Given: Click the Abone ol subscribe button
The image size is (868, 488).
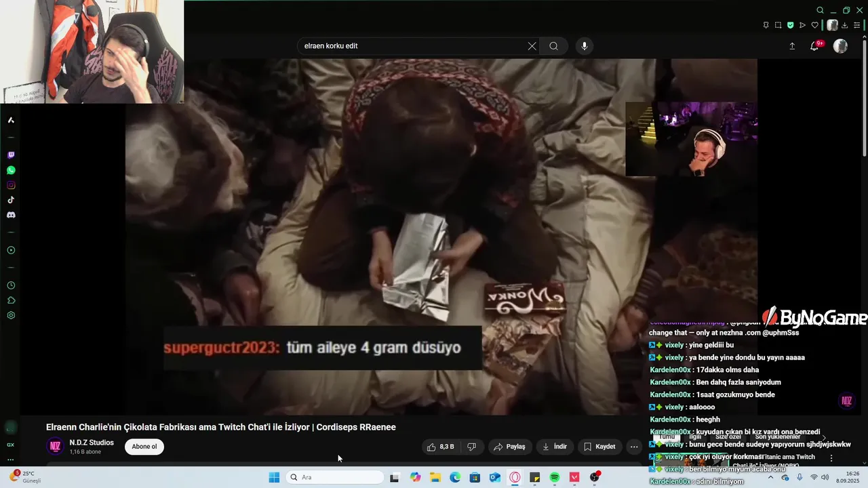Looking at the screenshot, I should tap(144, 447).
